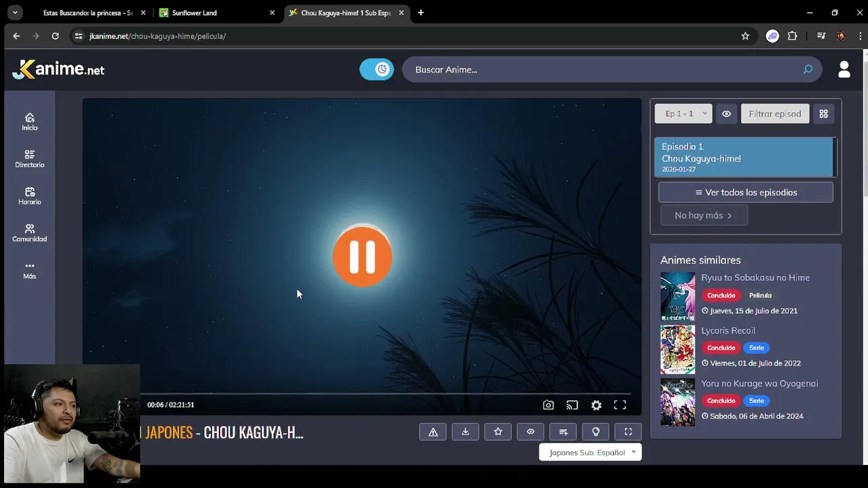Open Directorio in the sidebar
This screenshot has width=868, height=488.
click(30, 159)
